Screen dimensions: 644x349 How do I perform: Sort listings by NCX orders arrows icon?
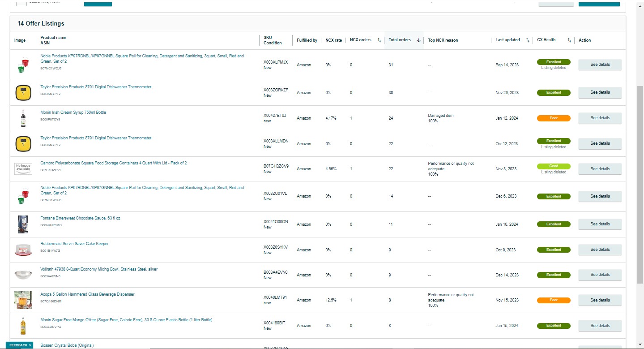click(379, 40)
